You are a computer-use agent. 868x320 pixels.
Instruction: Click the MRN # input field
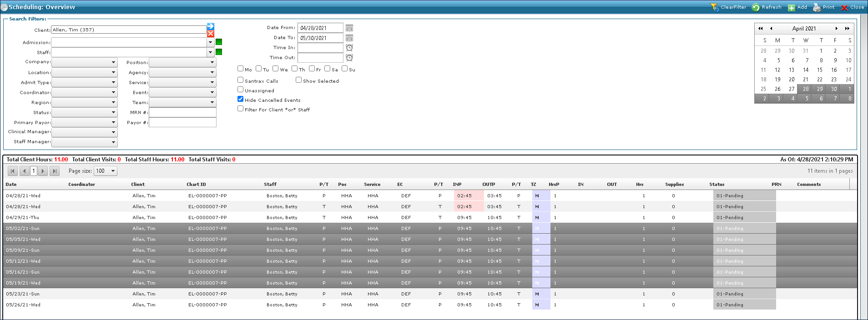pyautogui.click(x=182, y=112)
